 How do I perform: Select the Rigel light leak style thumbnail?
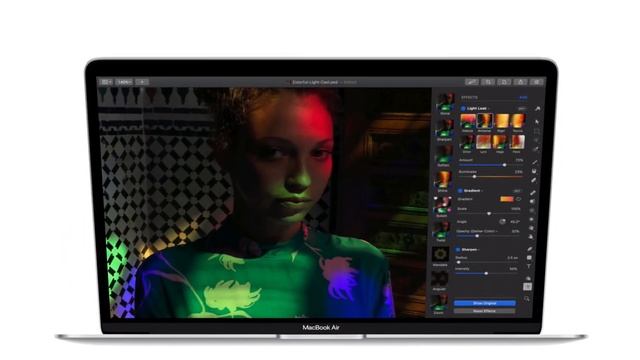tap(501, 121)
